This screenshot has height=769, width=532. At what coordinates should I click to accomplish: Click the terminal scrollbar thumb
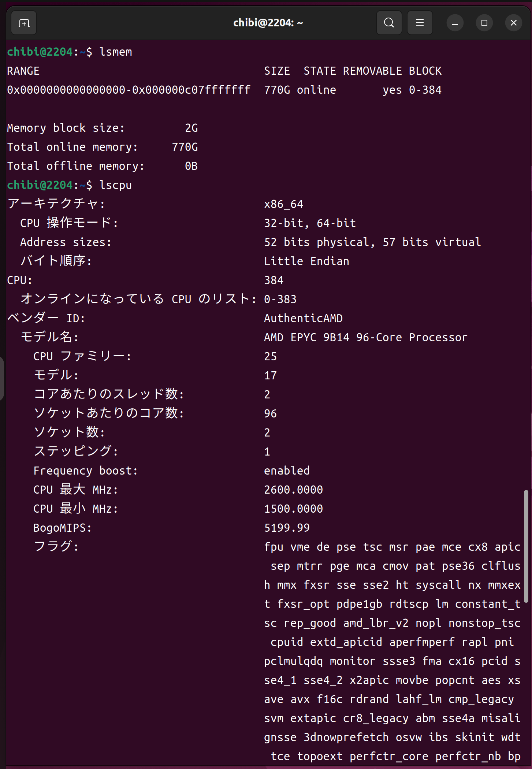(526, 546)
